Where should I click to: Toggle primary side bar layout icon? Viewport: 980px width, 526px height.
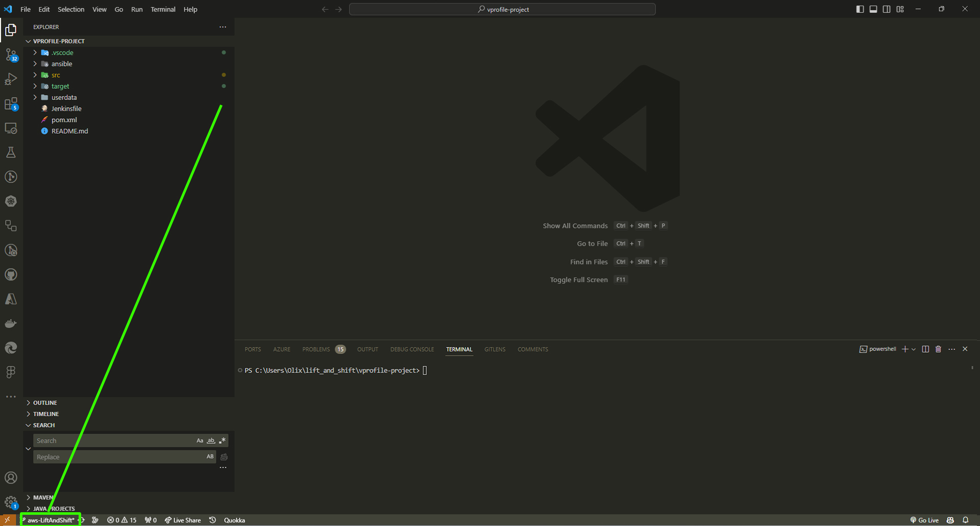coord(860,9)
